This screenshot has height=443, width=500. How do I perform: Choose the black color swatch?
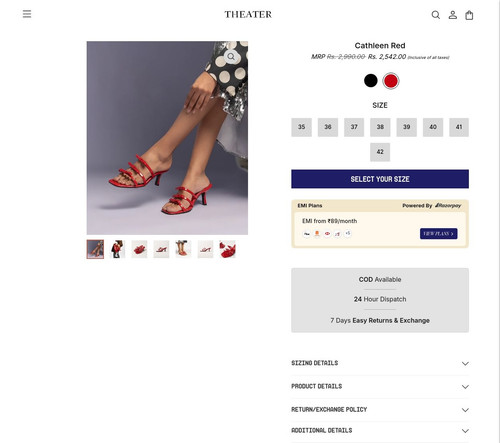point(371,81)
